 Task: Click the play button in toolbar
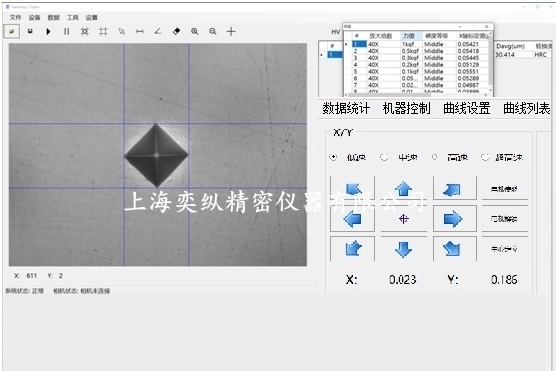(x=48, y=32)
